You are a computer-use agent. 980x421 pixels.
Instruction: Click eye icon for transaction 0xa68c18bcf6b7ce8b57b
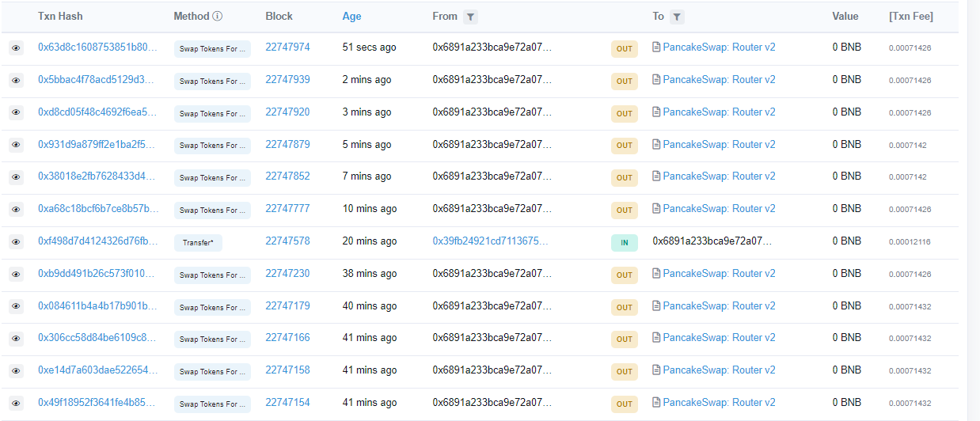click(16, 210)
